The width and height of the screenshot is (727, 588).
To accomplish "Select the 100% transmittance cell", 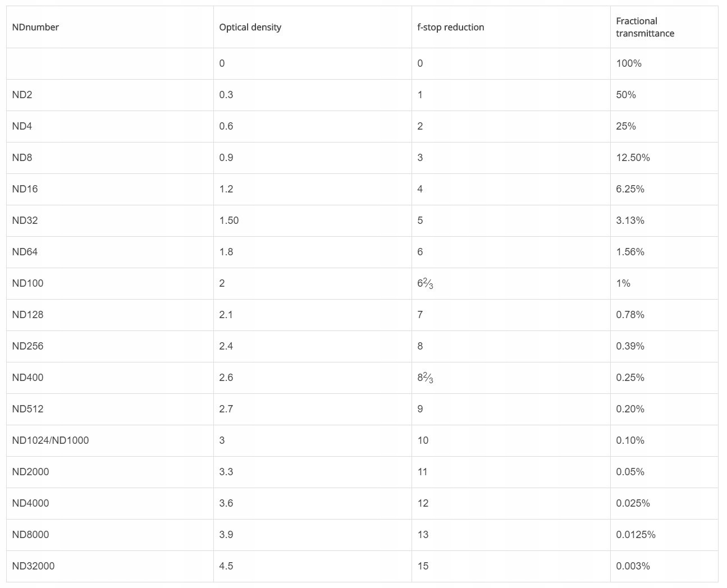I will [x=628, y=63].
